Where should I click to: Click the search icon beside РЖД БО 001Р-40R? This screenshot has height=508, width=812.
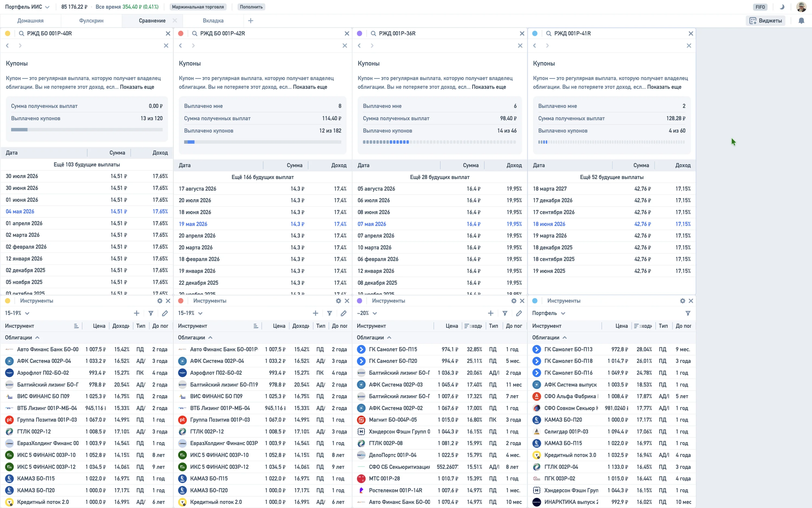point(21,33)
